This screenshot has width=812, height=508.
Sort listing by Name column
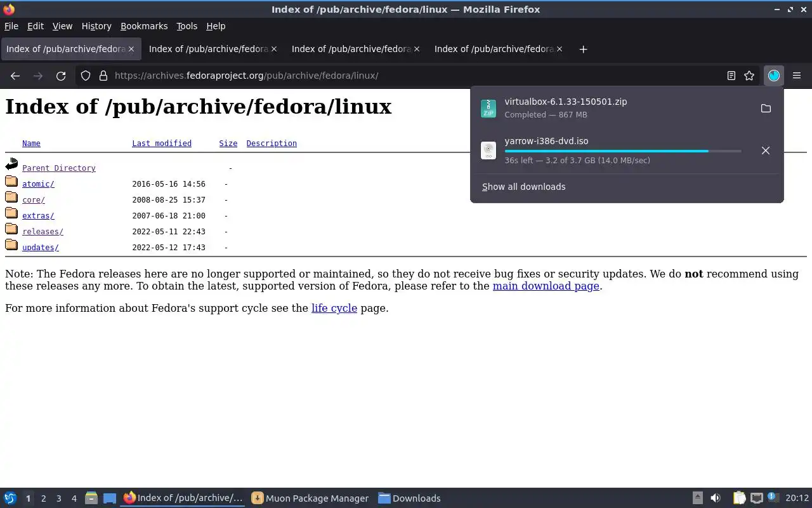[31, 144]
